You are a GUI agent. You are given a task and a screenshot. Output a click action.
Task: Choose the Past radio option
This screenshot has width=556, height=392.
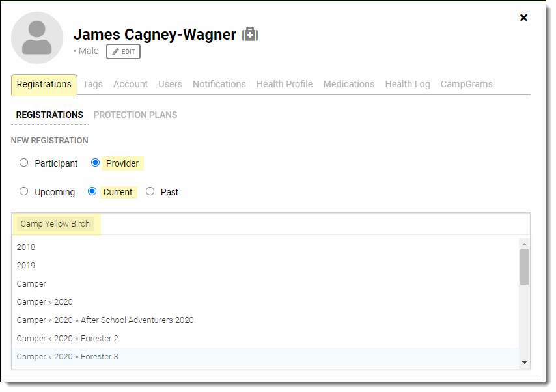150,191
